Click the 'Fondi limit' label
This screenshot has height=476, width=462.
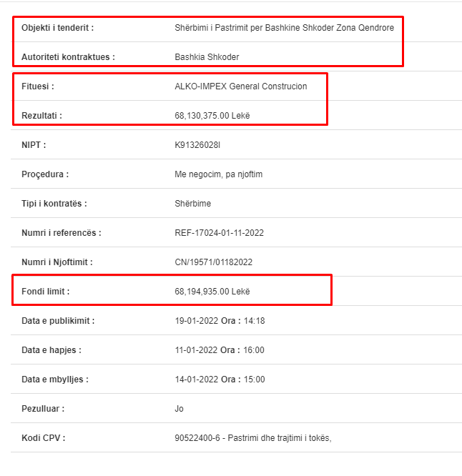coord(46,292)
